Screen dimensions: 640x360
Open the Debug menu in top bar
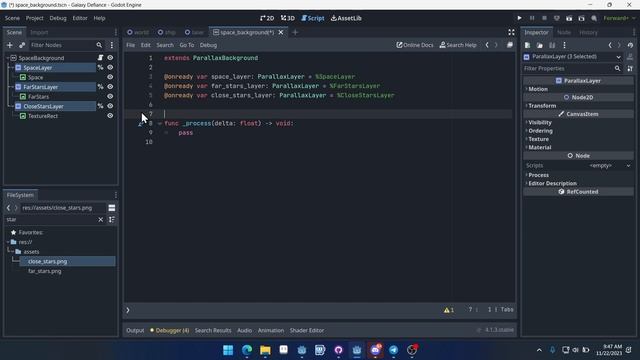58,18
